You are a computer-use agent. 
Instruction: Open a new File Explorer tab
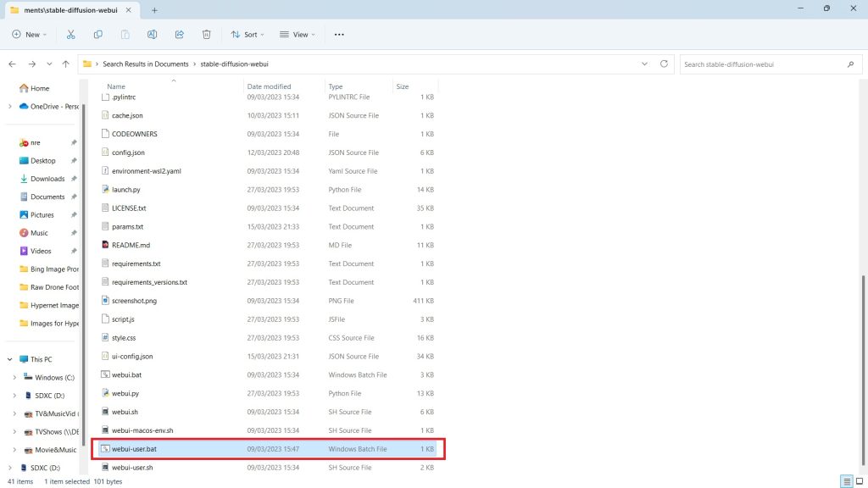point(154,9)
